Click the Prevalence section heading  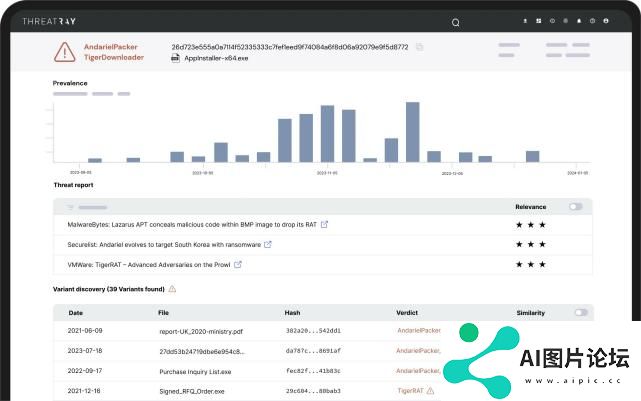click(x=70, y=83)
